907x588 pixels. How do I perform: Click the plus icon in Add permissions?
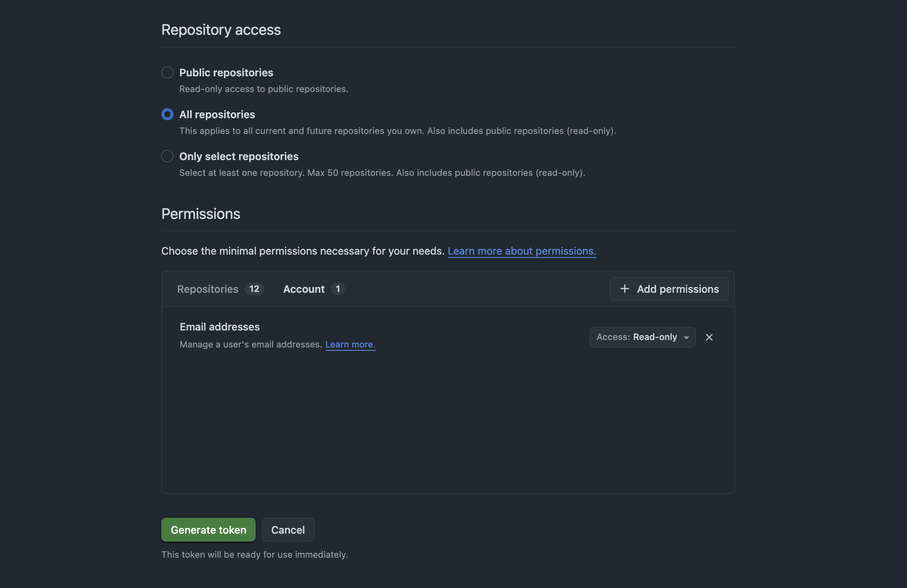tap(624, 289)
